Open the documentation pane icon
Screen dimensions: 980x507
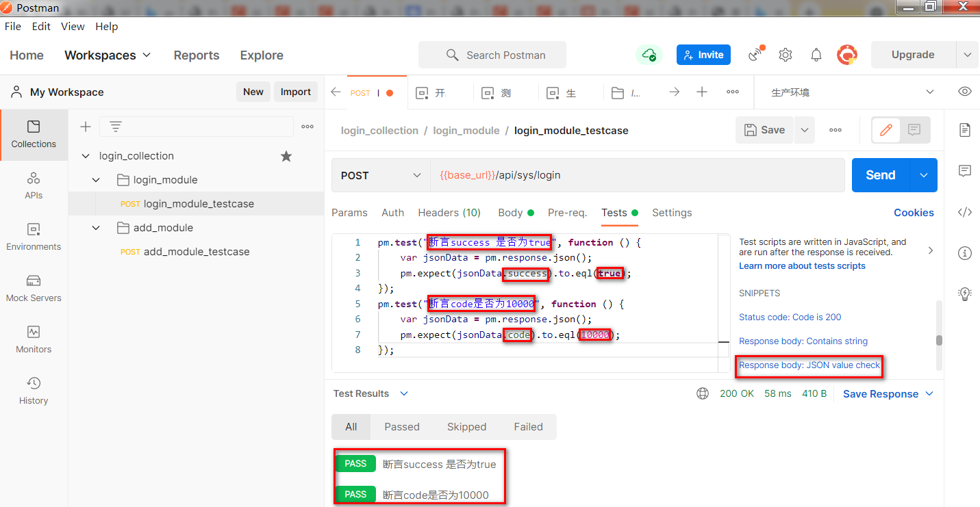[x=965, y=130]
